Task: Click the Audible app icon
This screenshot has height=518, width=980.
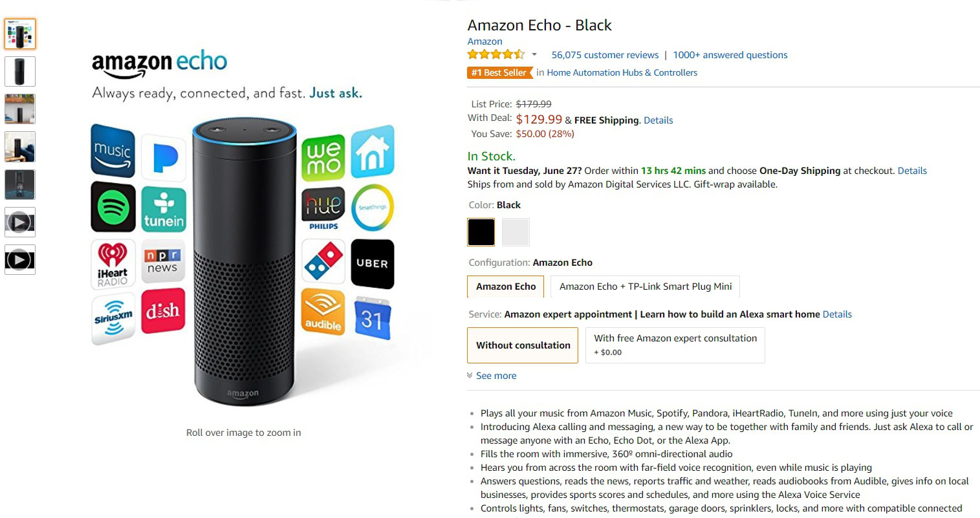Action: coord(323,312)
